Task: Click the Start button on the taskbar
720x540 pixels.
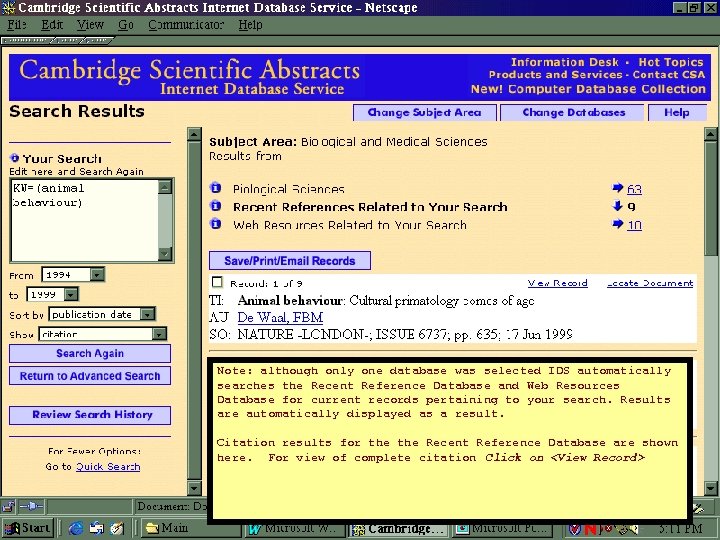Action: (28, 529)
